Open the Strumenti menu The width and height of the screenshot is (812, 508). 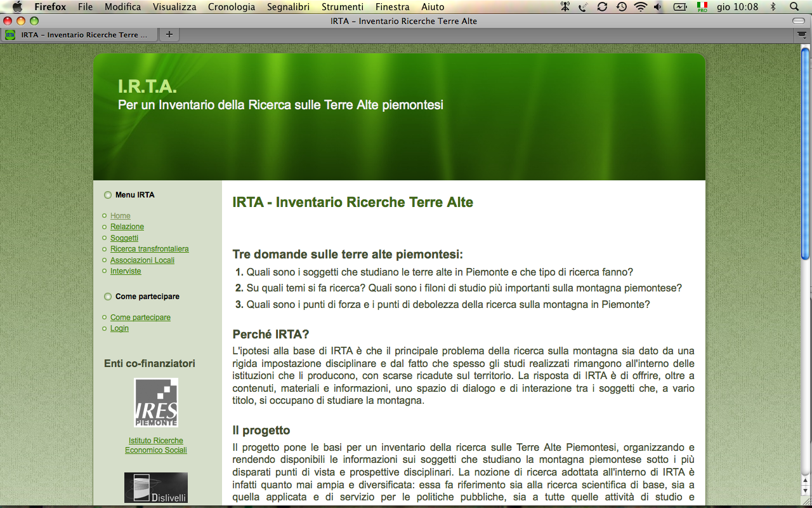click(x=343, y=7)
